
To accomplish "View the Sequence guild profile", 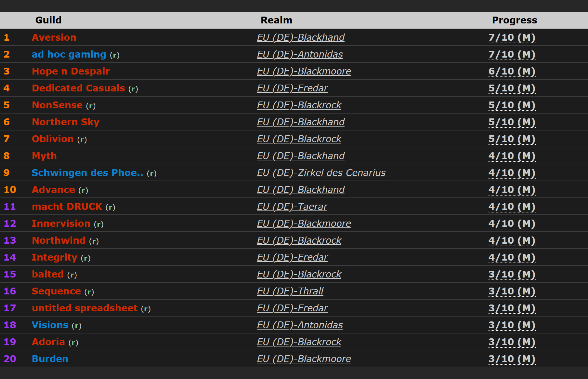I will tap(56, 291).
